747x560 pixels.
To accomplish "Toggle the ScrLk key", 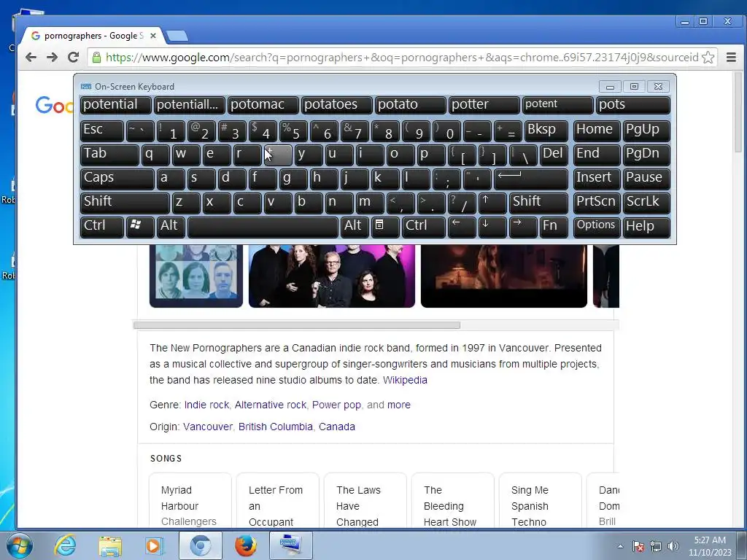I will pyautogui.click(x=646, y=203).
